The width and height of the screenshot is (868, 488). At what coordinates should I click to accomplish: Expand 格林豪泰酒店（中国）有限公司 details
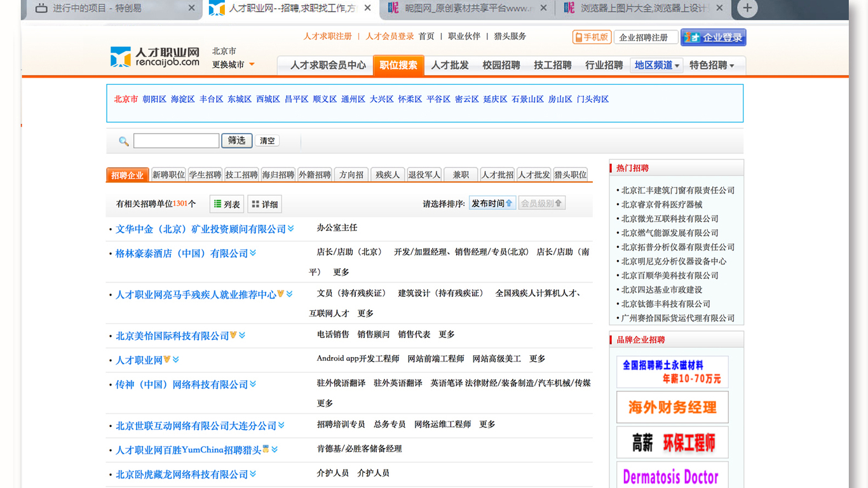point(253,253)
